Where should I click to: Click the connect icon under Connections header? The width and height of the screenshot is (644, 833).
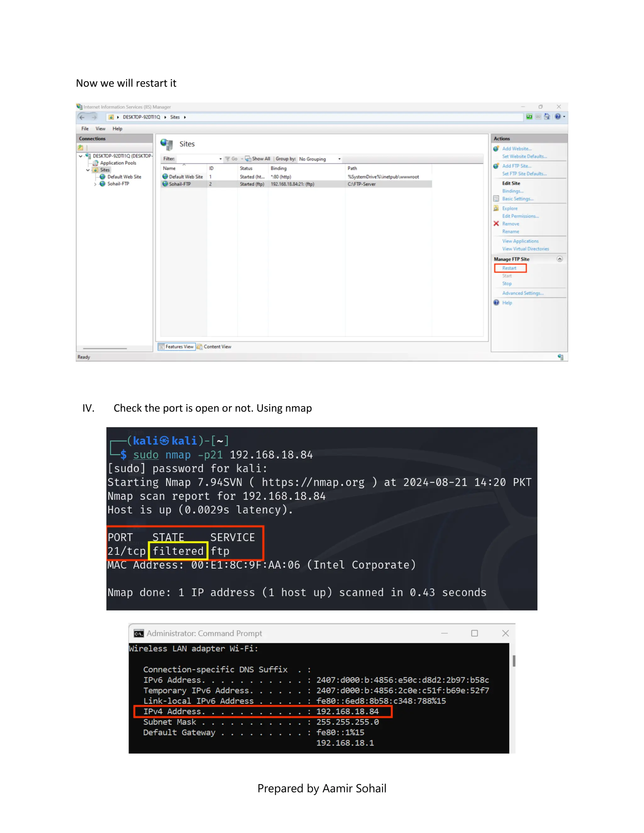81,147
